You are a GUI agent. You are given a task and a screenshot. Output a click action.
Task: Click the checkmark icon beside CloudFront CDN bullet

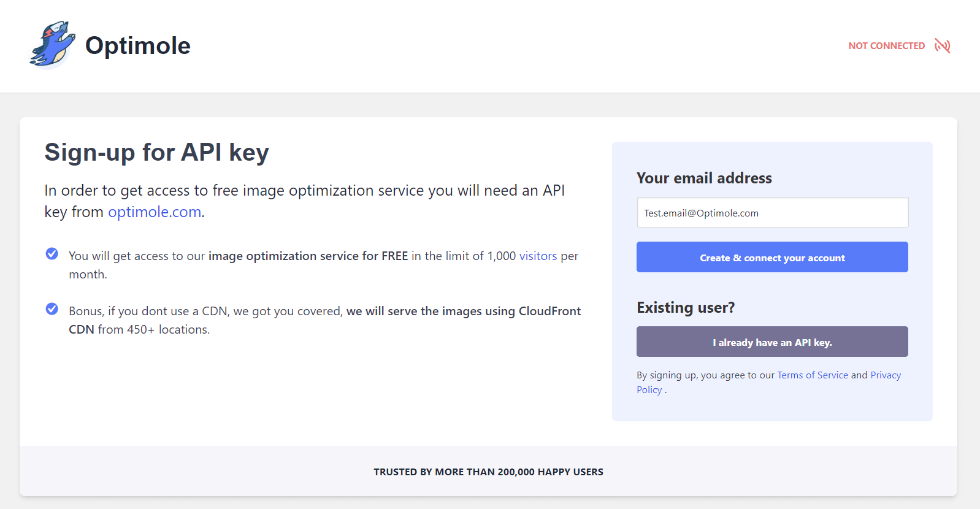point(52,309)
